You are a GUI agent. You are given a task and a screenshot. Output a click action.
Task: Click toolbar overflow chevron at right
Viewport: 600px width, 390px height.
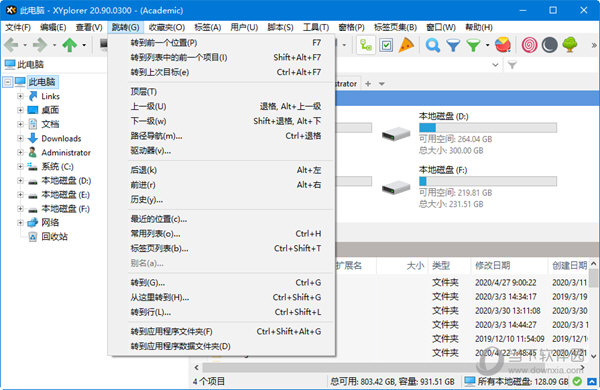594,45
